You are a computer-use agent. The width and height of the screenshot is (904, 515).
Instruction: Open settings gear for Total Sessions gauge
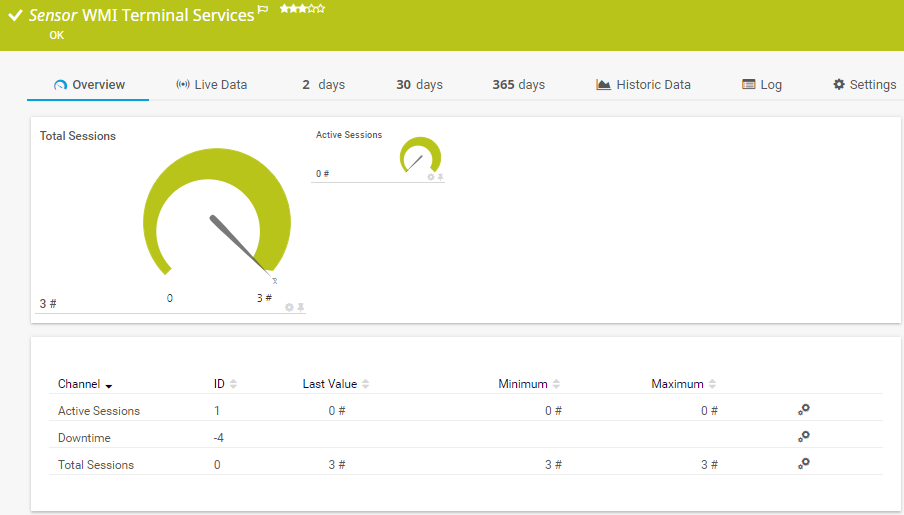pyautogui.click(x=289, y=307)
